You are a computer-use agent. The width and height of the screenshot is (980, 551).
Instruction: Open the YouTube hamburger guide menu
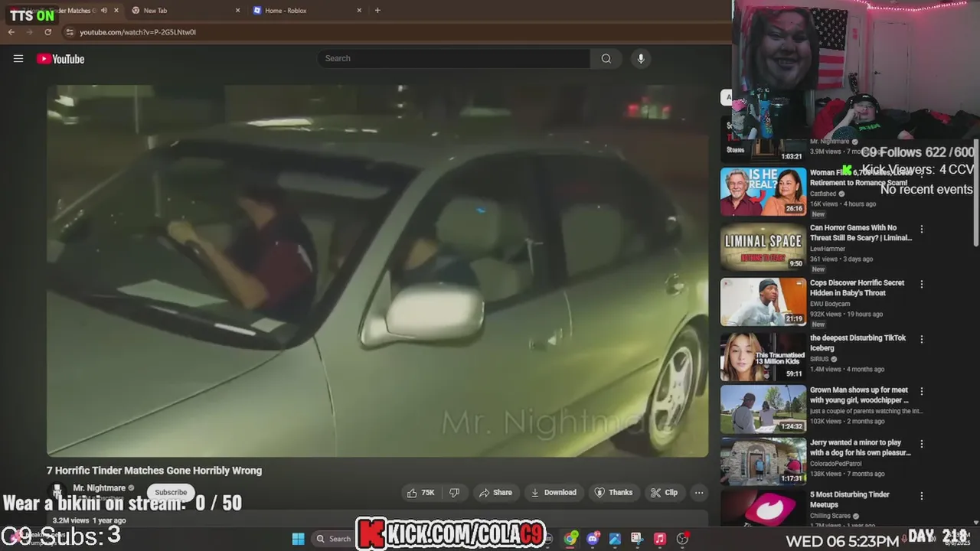point(18,59)
